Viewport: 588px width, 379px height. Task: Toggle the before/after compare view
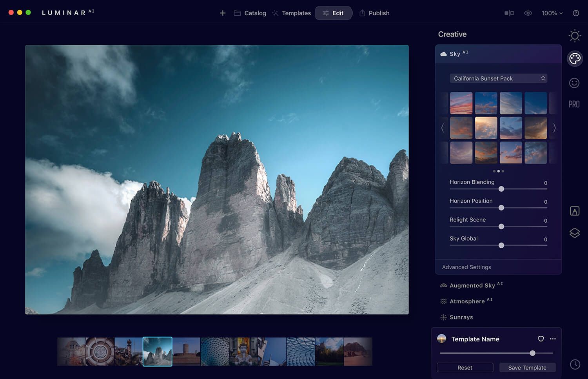click(x=509, y=13)
